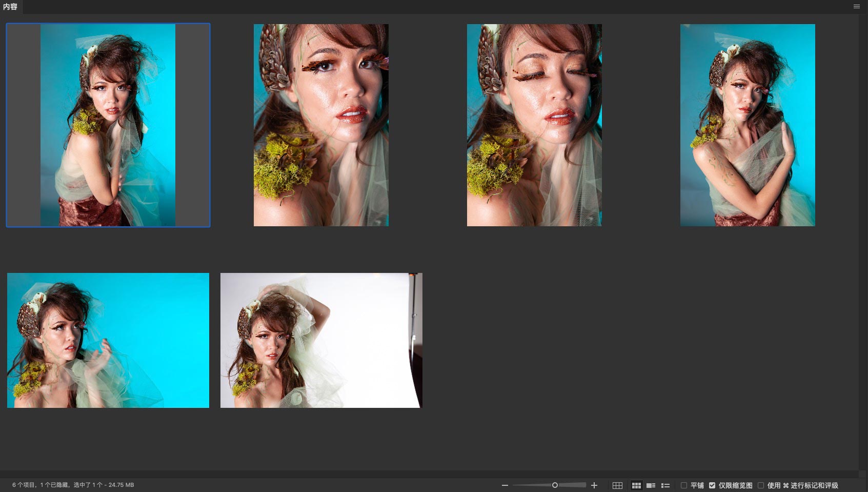The image size is (868, 492).
Task: Enable 使用 ⌘ 进行标记和评级 checkbox
Action: pos(761,485)
